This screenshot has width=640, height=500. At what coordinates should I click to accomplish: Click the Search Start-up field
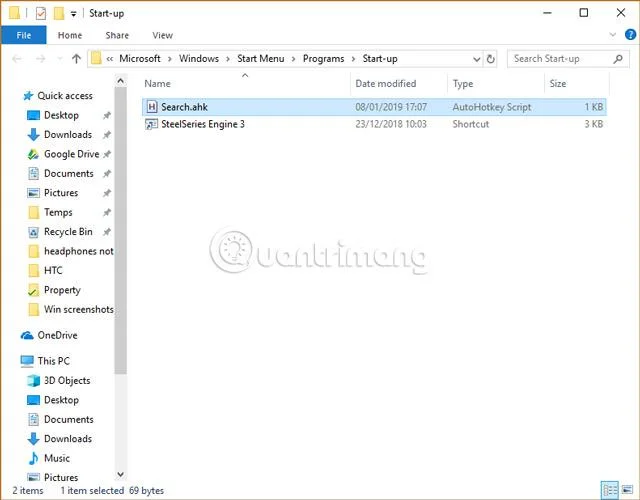(x=568, y=59)
